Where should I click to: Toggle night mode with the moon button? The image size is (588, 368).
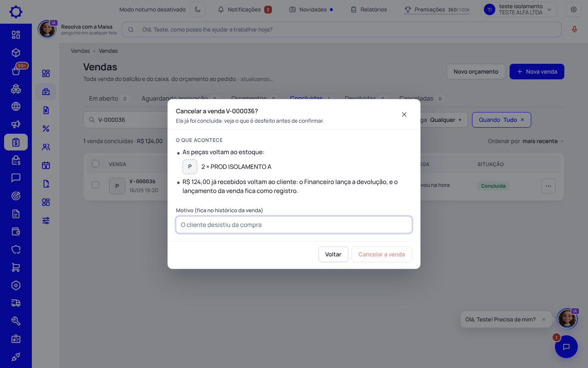tap(198, 9)
